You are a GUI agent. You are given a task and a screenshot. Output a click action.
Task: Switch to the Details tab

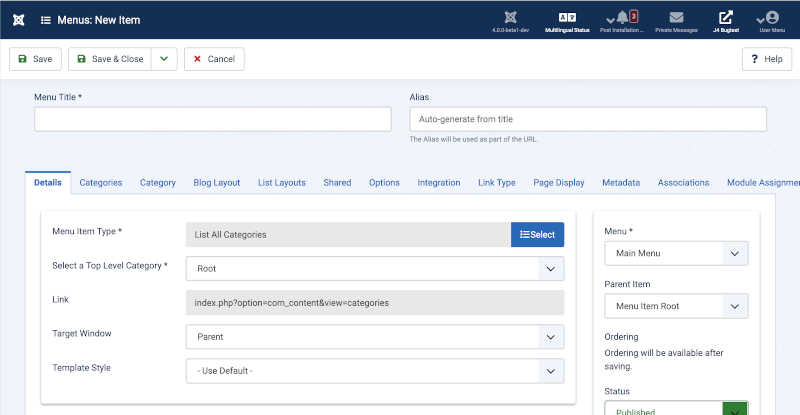[x=48, y=183]
